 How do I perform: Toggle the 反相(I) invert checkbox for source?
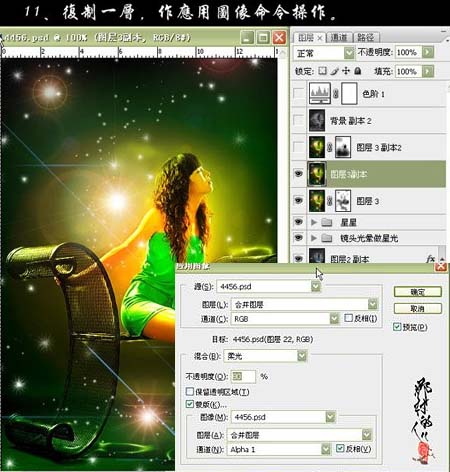click(x=348, y=318)
